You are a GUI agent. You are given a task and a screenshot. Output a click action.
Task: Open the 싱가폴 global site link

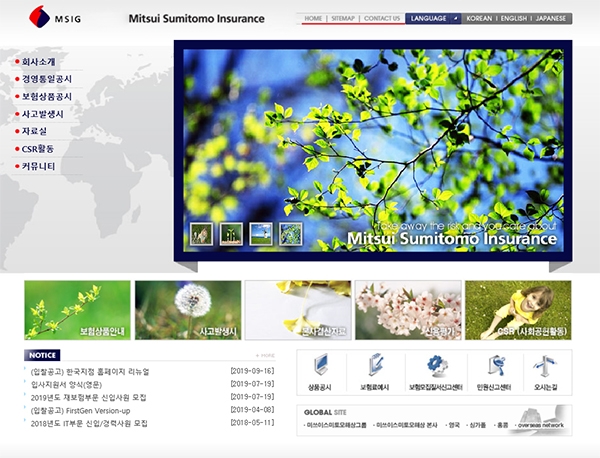[476, 425]
